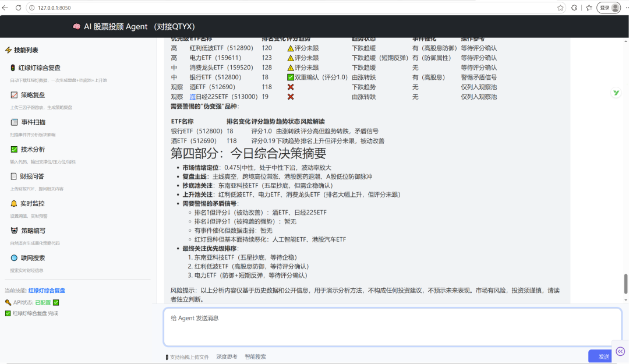Click the blue 红绿灯综合复盘 current-skill link
Viewport: 629px width, 364px height.
47,291
